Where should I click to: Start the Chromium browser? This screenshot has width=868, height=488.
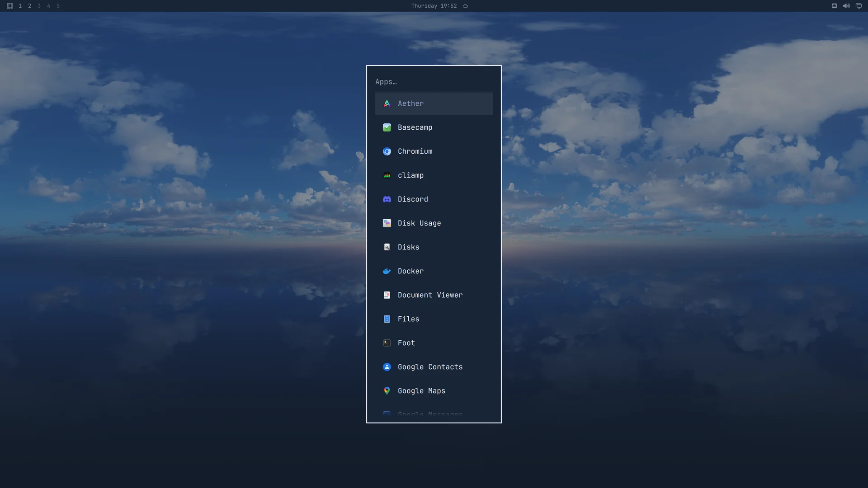coord(434,151)
